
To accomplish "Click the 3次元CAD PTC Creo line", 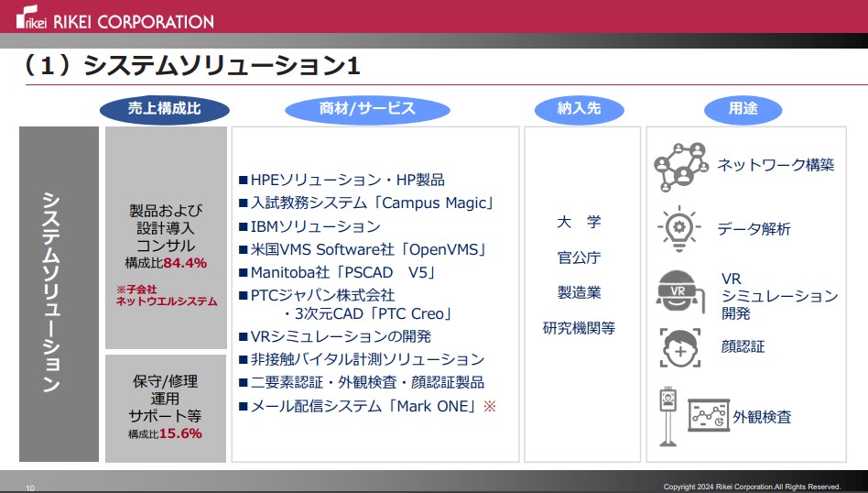I will tap(369, 314).
